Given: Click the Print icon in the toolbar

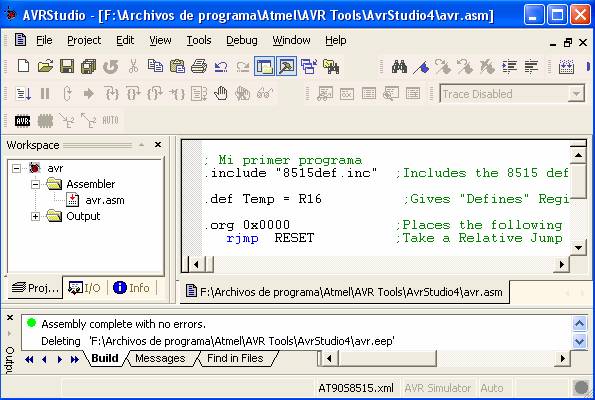Looking at the screenshot, I should pyautogui.click(x=199, y=66).
